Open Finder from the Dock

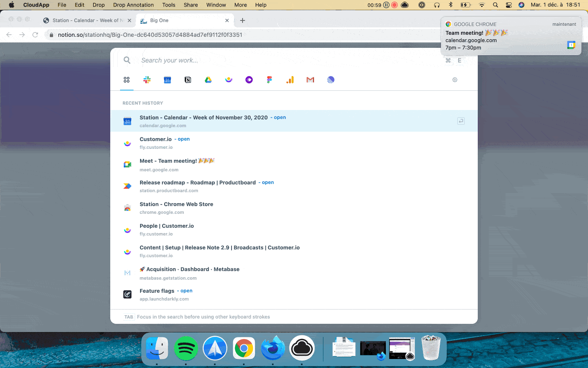pos(157,348)
